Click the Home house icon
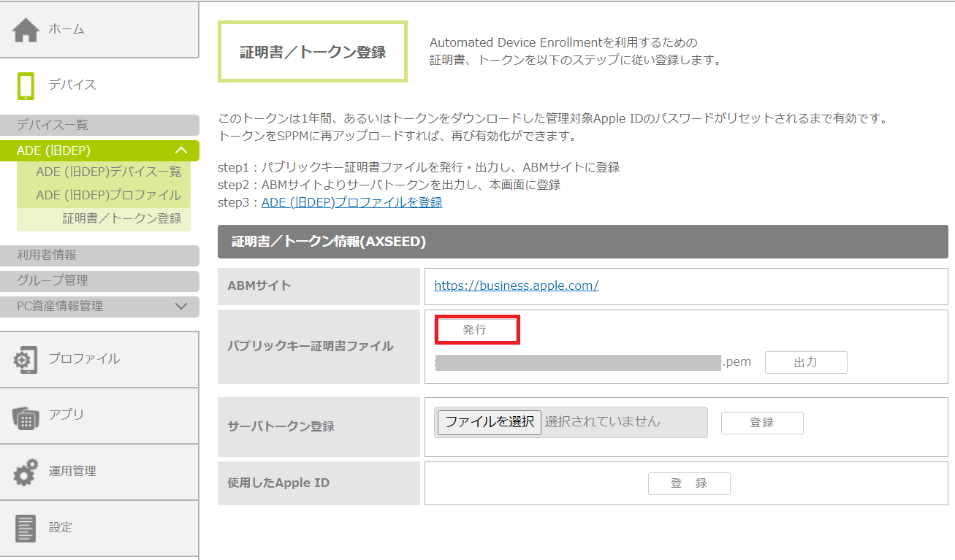This screenshot has width=955, height=560. point(26,30)
